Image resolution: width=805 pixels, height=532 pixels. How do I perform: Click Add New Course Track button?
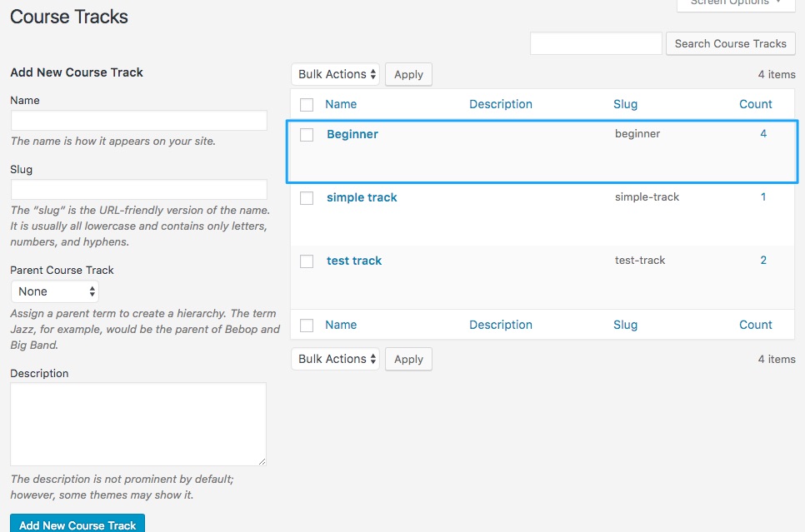[x=77, y=524]
